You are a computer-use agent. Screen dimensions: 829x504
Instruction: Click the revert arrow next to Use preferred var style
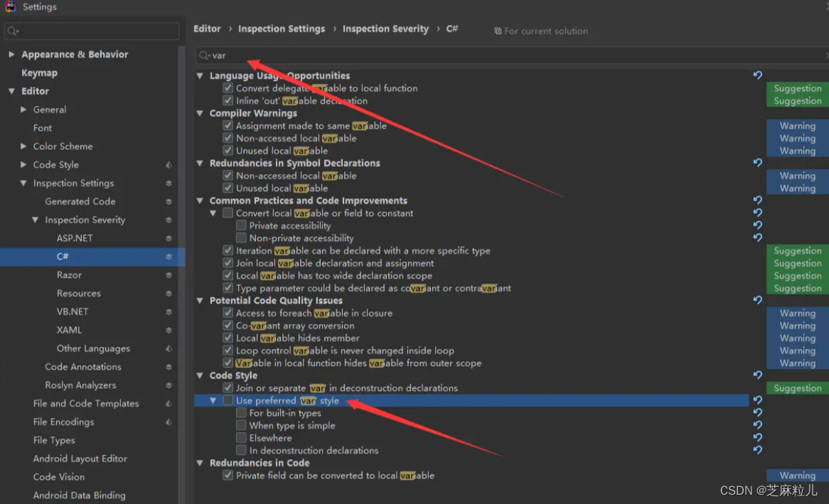pyautogui.click(x=757, y=400)
